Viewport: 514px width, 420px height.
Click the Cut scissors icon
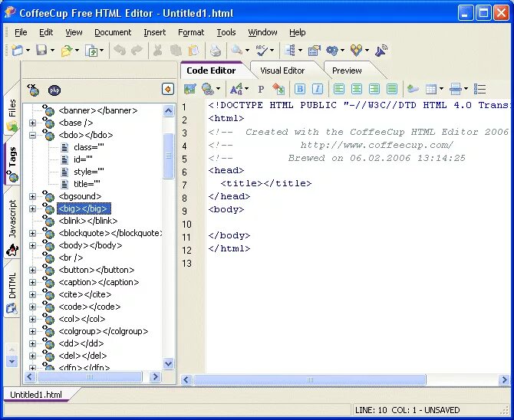[158, 51]
